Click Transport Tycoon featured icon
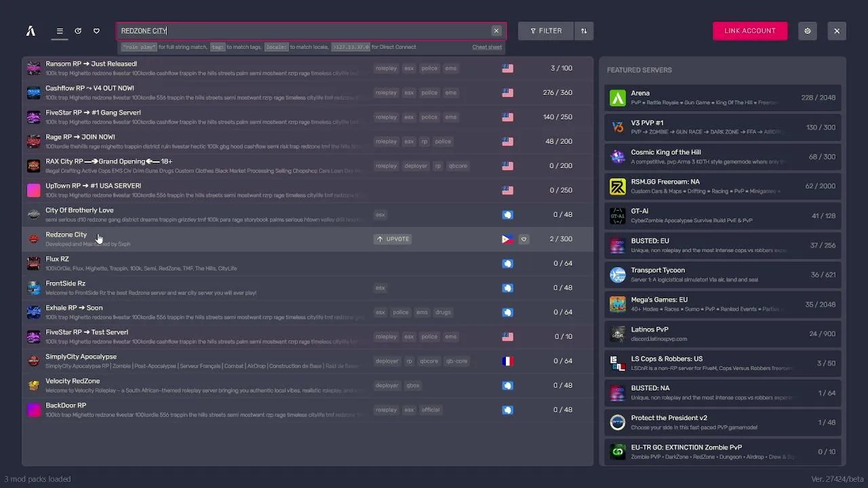 pyautogui.click(x=618, y=274)
